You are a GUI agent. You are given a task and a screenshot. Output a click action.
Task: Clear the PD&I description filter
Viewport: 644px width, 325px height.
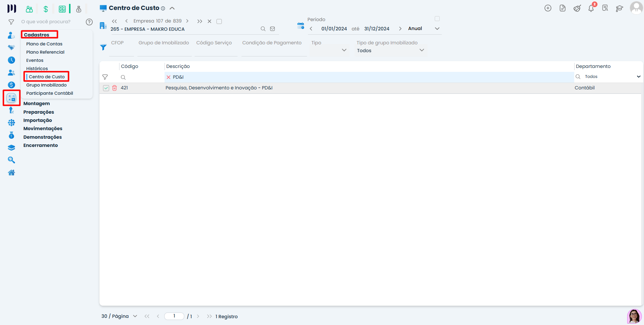(169, 77)
